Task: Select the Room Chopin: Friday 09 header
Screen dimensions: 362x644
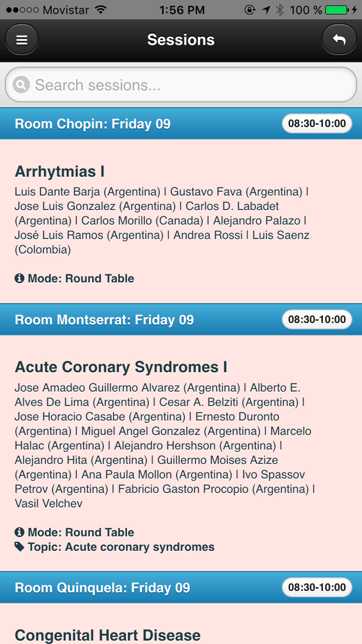Action: (x=93, y=124)
